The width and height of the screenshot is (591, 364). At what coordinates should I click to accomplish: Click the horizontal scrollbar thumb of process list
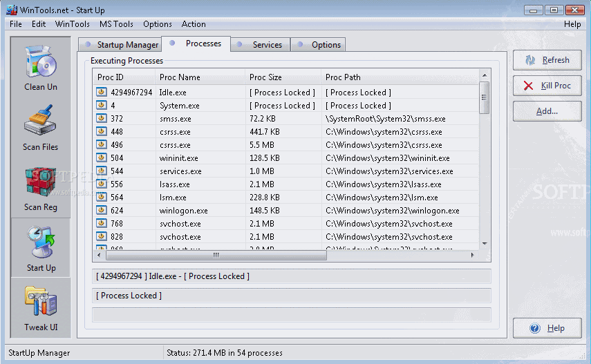(216, 255)
